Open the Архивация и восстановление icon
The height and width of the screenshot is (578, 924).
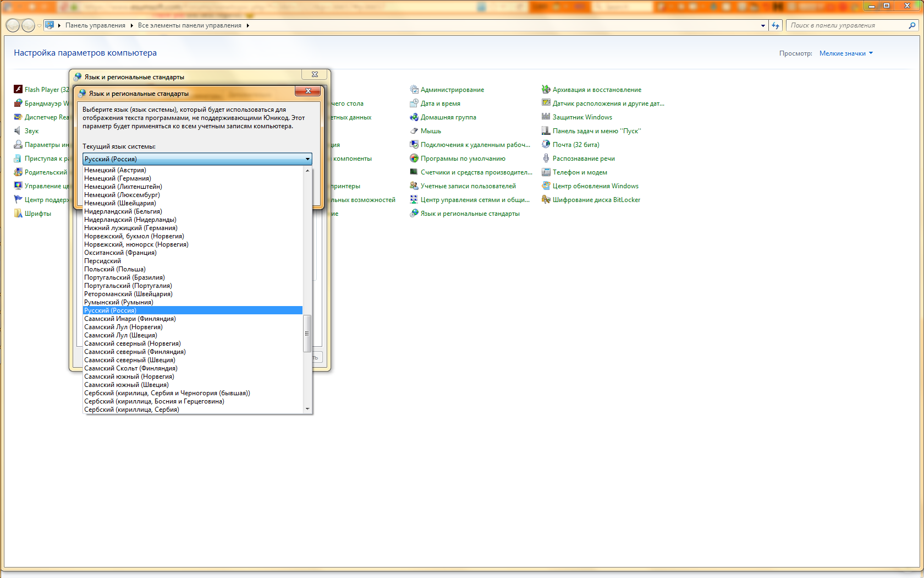tap(546, 89)
